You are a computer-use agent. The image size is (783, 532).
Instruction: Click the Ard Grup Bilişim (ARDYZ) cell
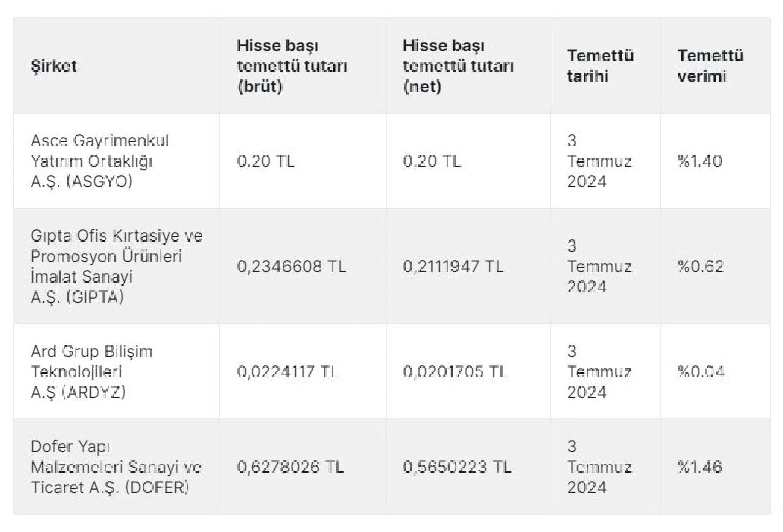[92, 372]
